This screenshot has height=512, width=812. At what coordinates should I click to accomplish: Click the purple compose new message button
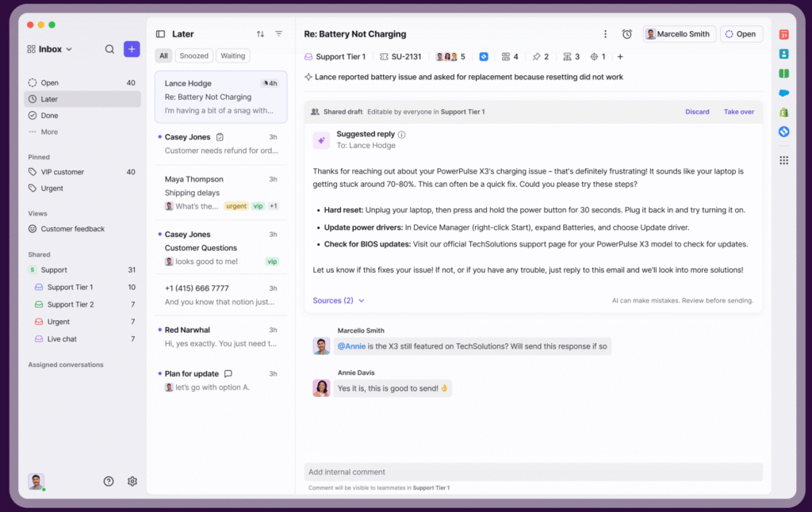(132, 49)
